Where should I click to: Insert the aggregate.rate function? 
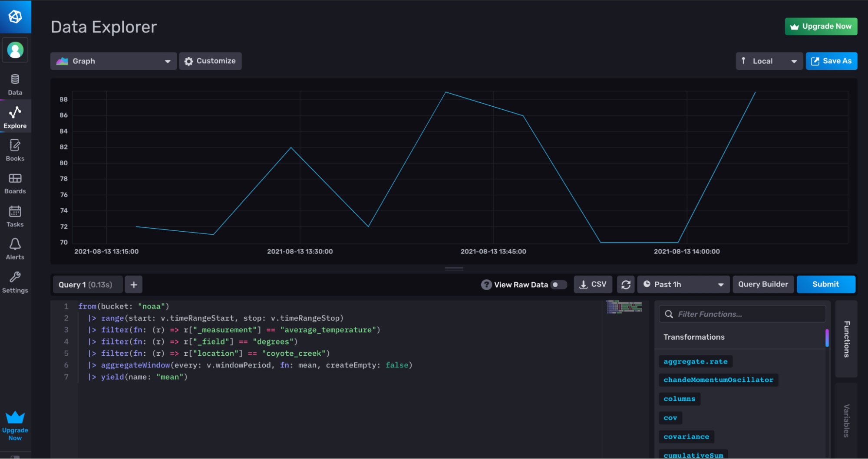[696, 361]
